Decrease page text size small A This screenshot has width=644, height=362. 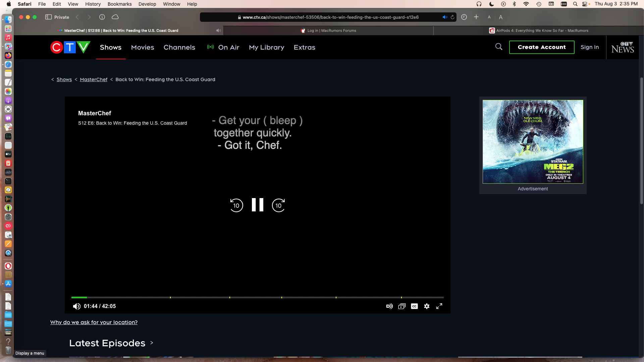[489, 17]
